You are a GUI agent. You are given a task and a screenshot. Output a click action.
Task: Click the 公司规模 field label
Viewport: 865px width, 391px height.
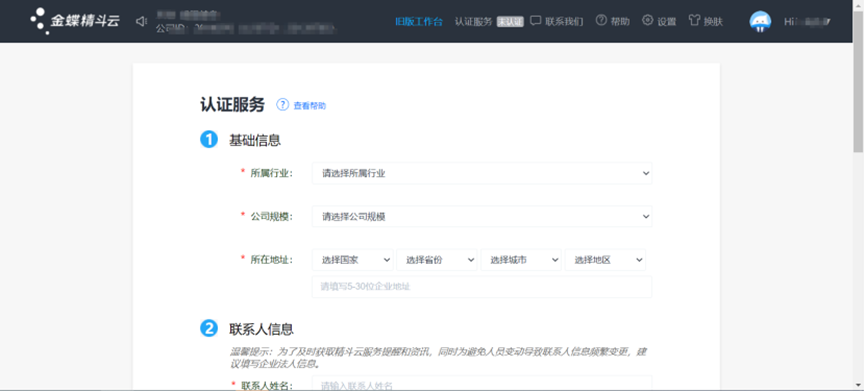[x=271, y=217]
